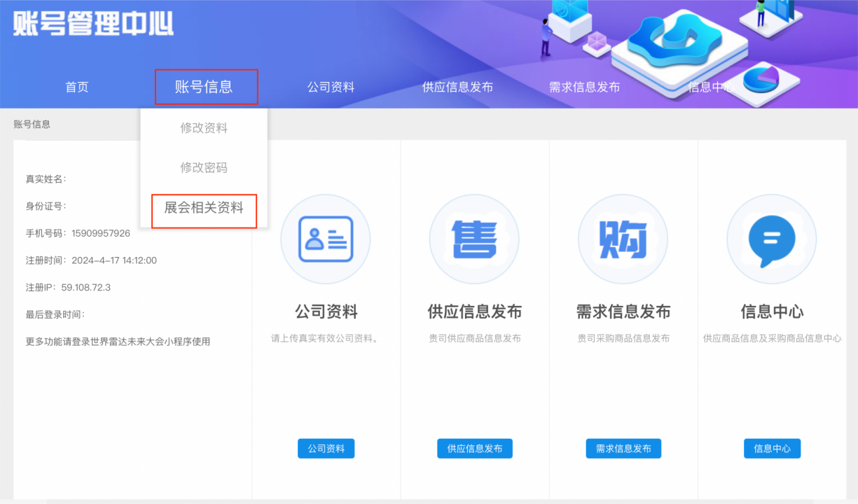This screenshot has width=858, height=504.
Task: Select 信息中心 in the top navigation
Action: click(710, 87)
